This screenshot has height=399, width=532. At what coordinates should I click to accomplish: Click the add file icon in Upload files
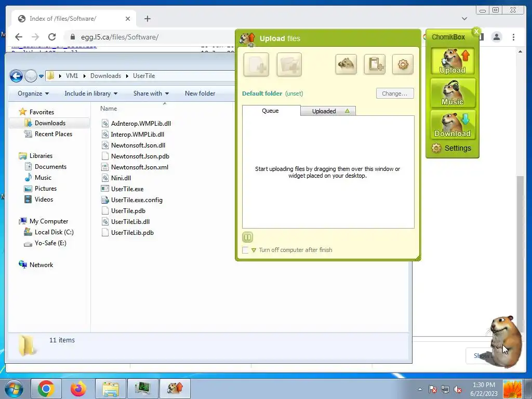[x=256, y=64]
